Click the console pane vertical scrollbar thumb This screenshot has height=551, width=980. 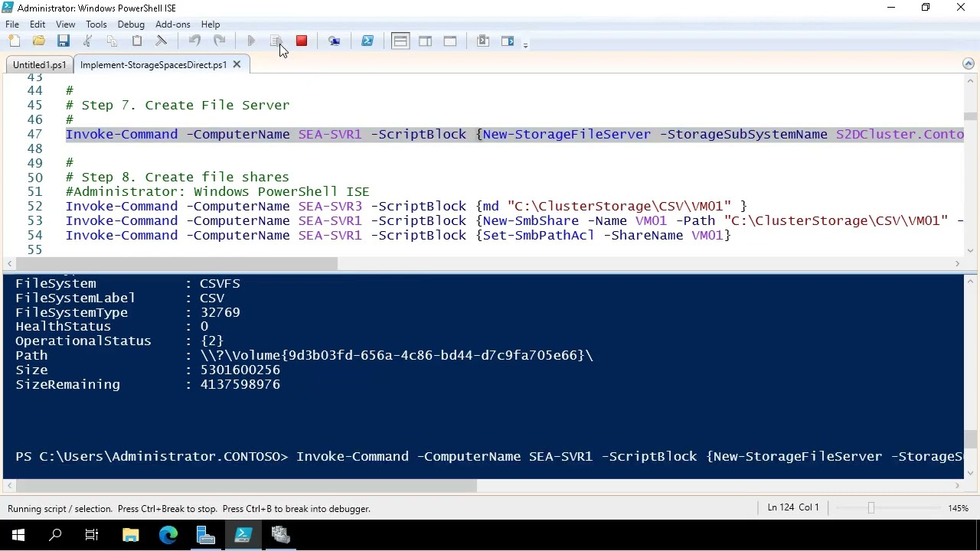(970, 439)
